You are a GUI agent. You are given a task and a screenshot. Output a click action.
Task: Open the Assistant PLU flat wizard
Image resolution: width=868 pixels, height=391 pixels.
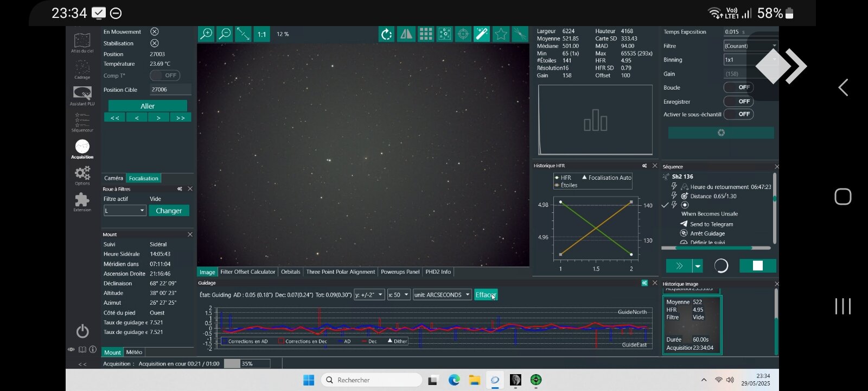[82, 96]
